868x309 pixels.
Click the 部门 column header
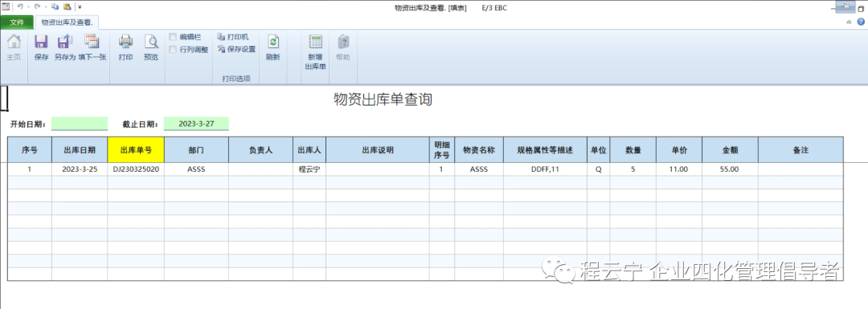197,150
